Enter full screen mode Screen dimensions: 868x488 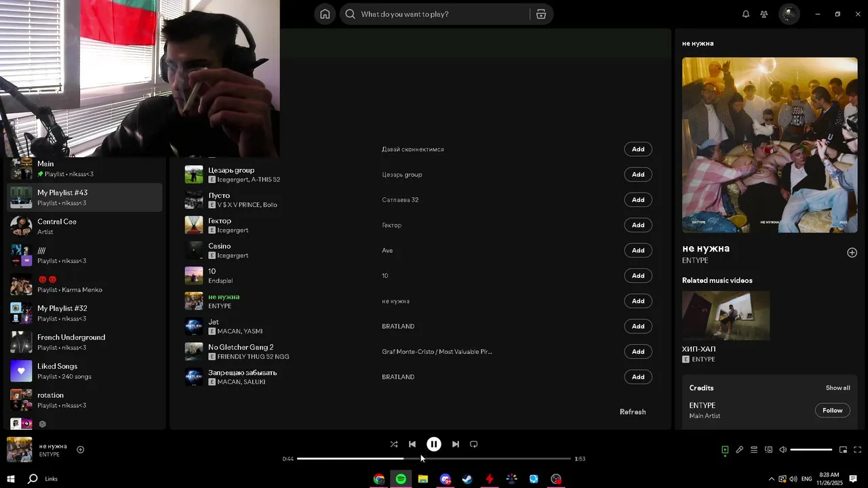tap(858, 450)
